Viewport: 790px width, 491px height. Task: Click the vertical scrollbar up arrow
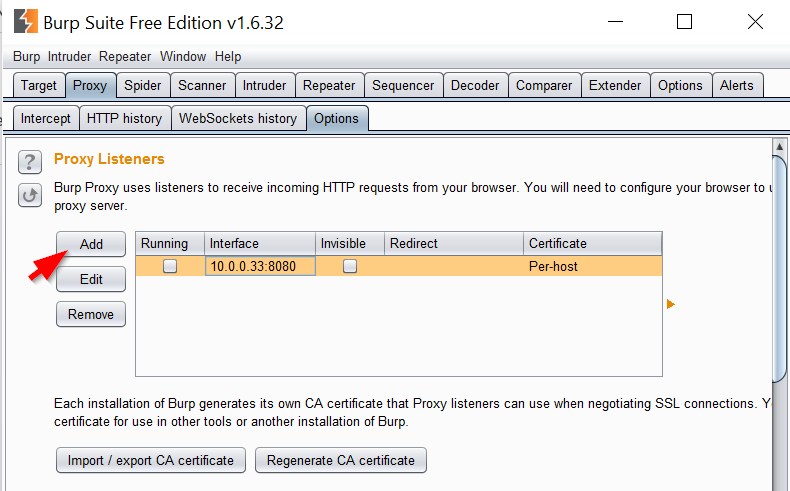click(779, 147)
